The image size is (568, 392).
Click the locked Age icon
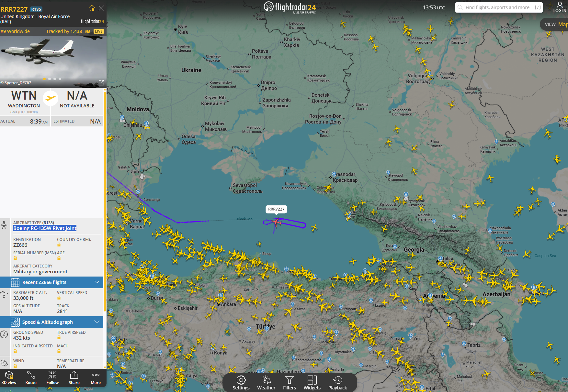59,258
